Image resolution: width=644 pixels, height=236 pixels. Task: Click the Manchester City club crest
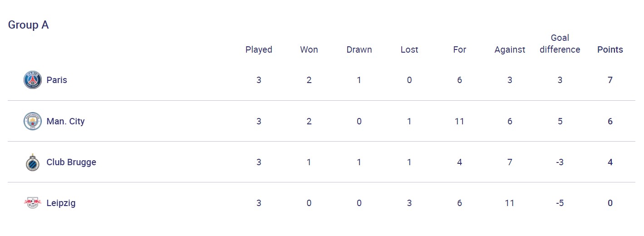[32, 121]
